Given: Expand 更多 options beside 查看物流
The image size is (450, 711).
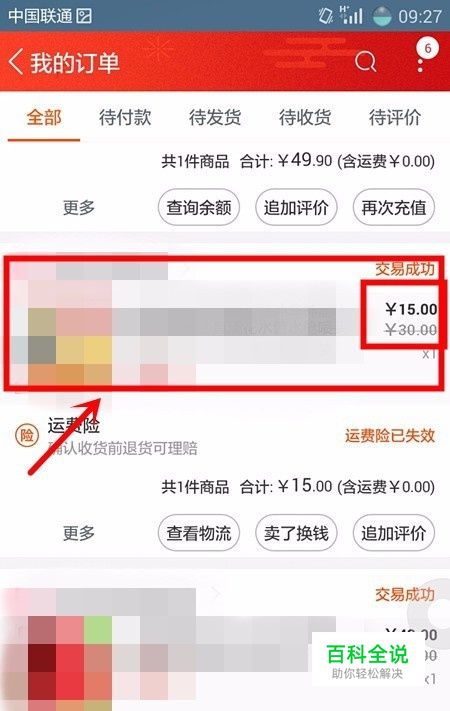Looking at the screenshot, I should point(79,533).
